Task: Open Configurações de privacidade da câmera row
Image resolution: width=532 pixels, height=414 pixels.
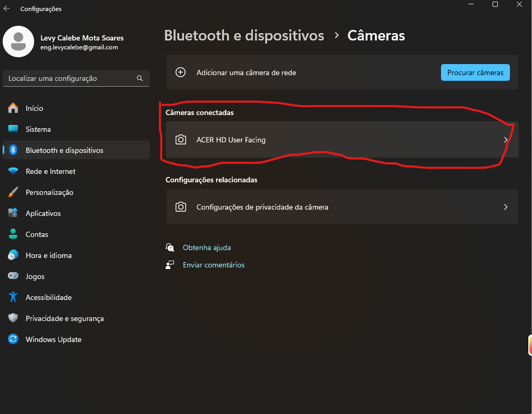Action: pos(342,207)
